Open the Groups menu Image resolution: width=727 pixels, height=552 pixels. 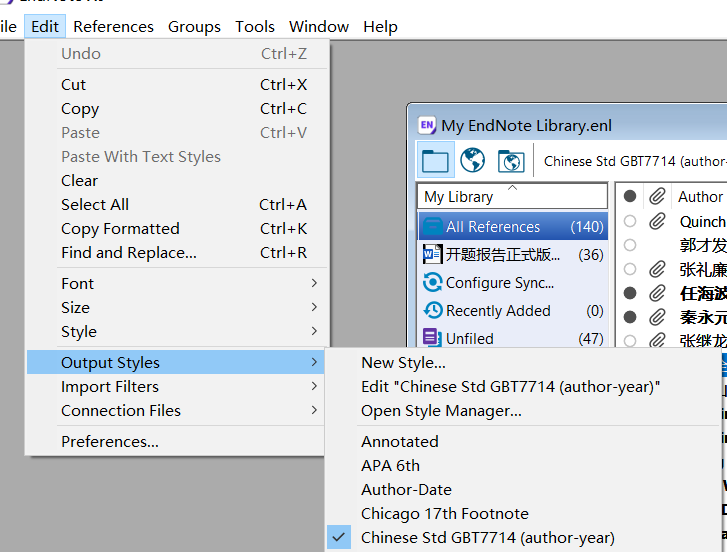click(x=194, y=26)
